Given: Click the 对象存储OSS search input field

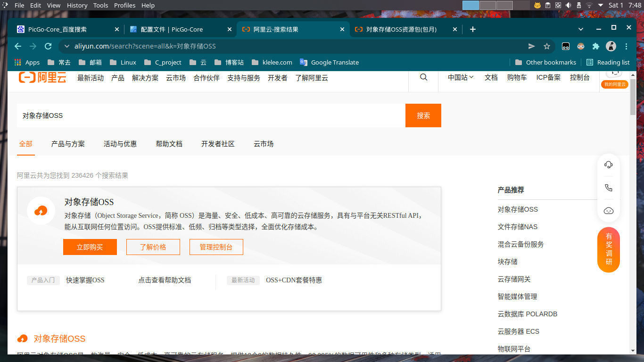Looking at the screenshot, I should click(x=211, y=115).
